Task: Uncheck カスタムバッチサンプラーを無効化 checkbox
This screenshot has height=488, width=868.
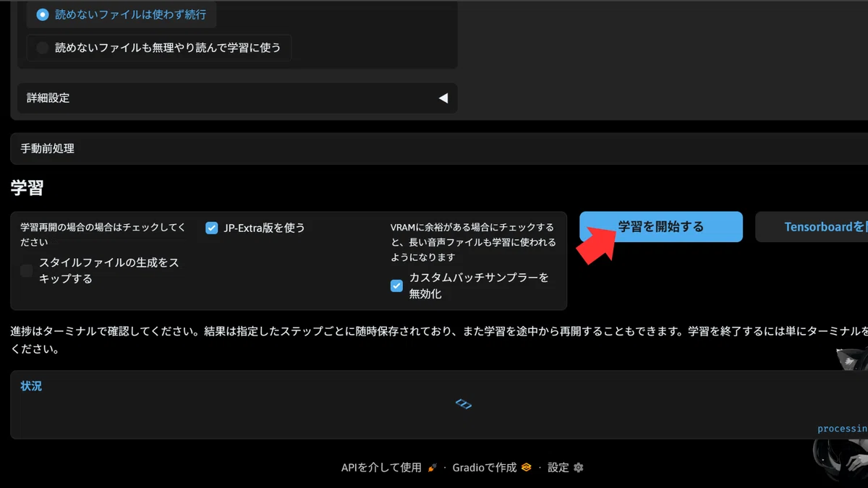Action: pos(396,286)
